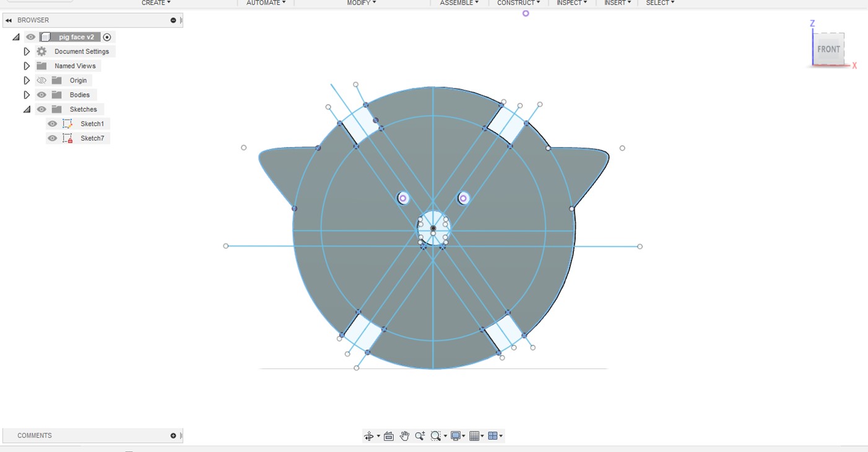Click the FRONT face of the ViewCube
Viewport: 868px width, 452px height.
(x=828, y=50)
